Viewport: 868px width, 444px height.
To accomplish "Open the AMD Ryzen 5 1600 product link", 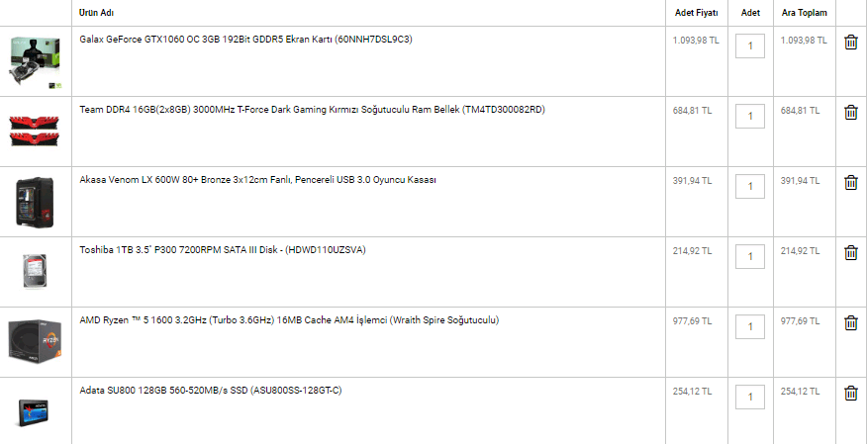I will click(x=290, y=320).
